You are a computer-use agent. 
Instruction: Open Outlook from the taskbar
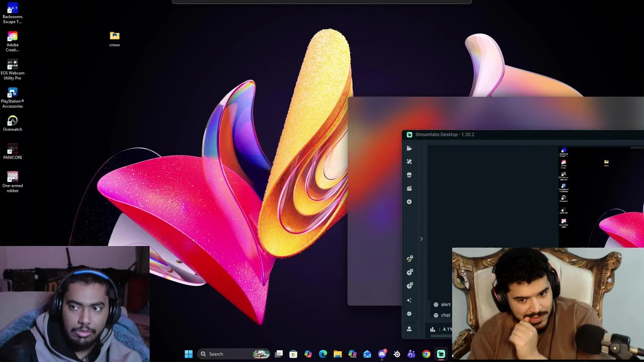pos(367,354)
